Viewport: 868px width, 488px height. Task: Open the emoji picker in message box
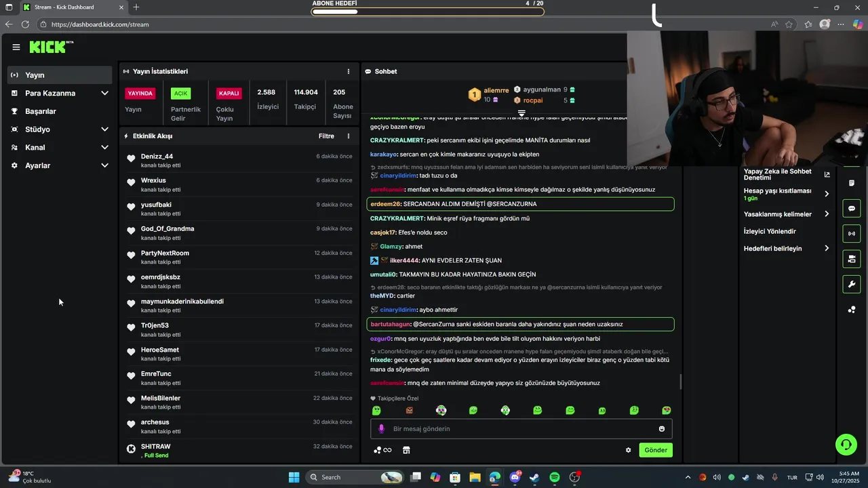click(x=661, y=428)
